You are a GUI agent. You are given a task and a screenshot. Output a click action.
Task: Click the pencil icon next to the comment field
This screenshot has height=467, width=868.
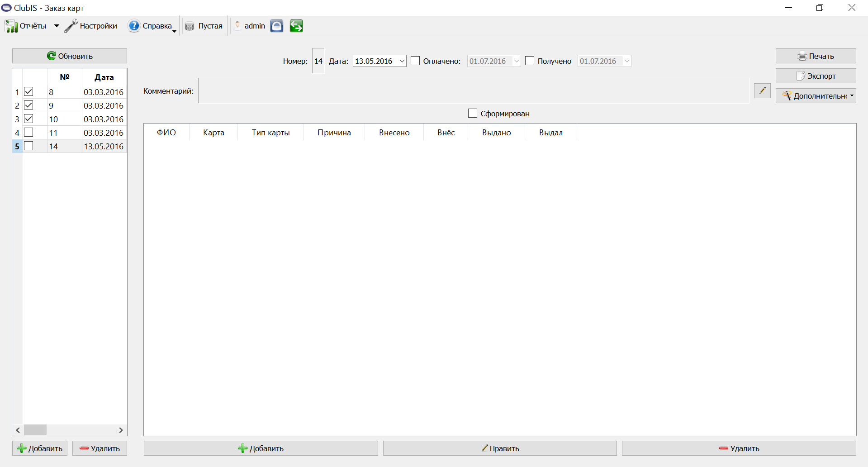point(762,91)
